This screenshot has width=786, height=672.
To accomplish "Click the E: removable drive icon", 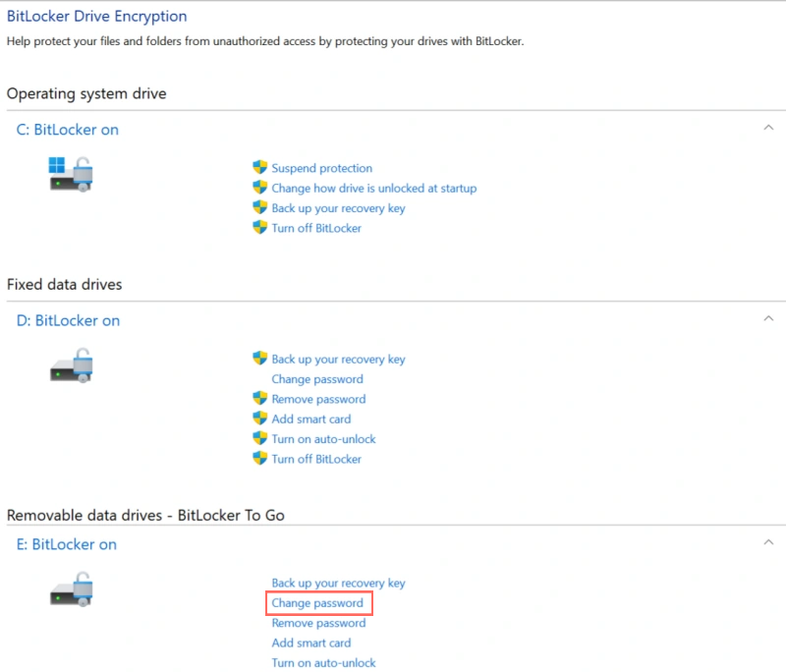I will tap(69, 588).
